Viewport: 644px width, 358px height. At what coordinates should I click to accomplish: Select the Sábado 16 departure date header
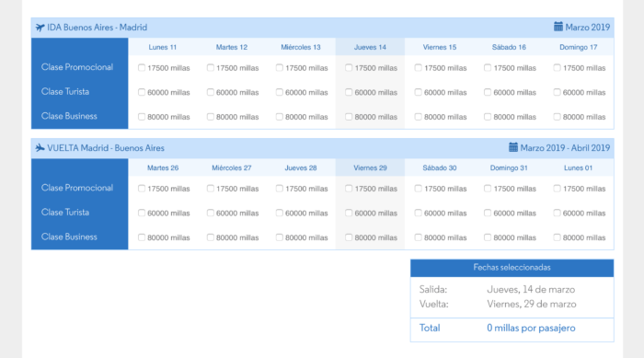point(509,47)
